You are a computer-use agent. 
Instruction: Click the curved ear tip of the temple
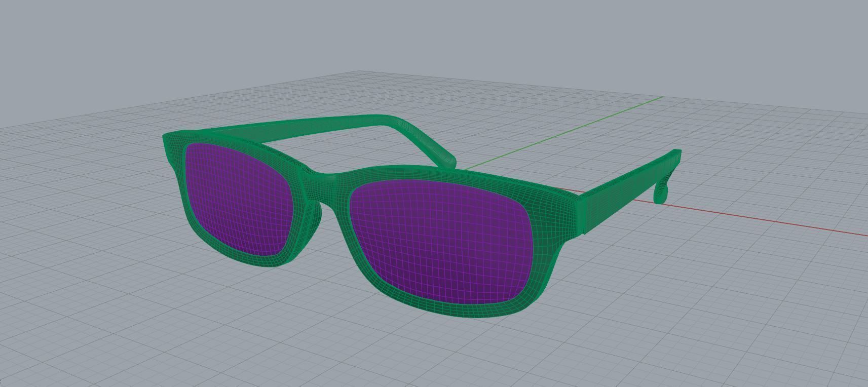point(662,193)
